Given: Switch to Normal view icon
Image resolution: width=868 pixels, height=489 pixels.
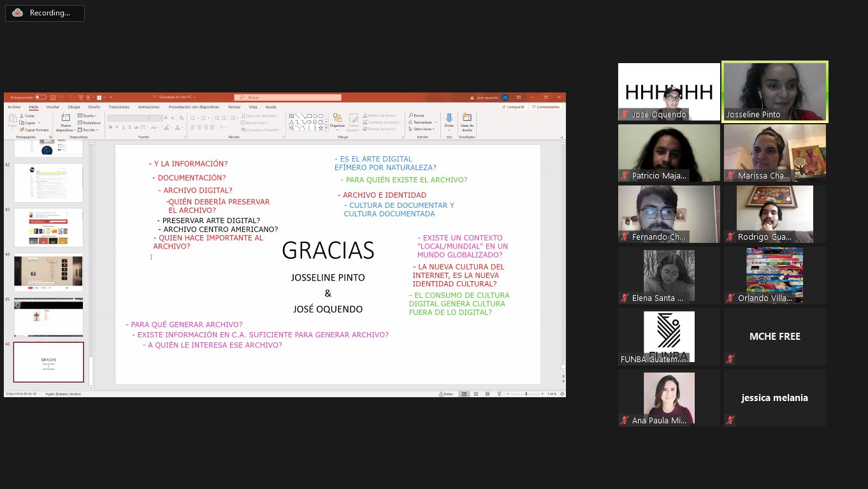Looking at the screenshot, I should [x=465, y=394].
